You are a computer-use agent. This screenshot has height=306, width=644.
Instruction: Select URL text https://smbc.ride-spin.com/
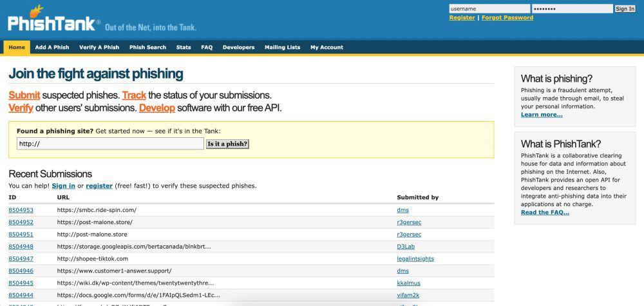click(x=97, y=210)
